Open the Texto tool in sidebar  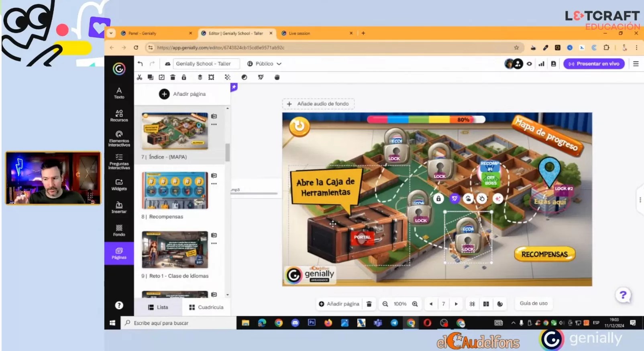coord(119,93)
